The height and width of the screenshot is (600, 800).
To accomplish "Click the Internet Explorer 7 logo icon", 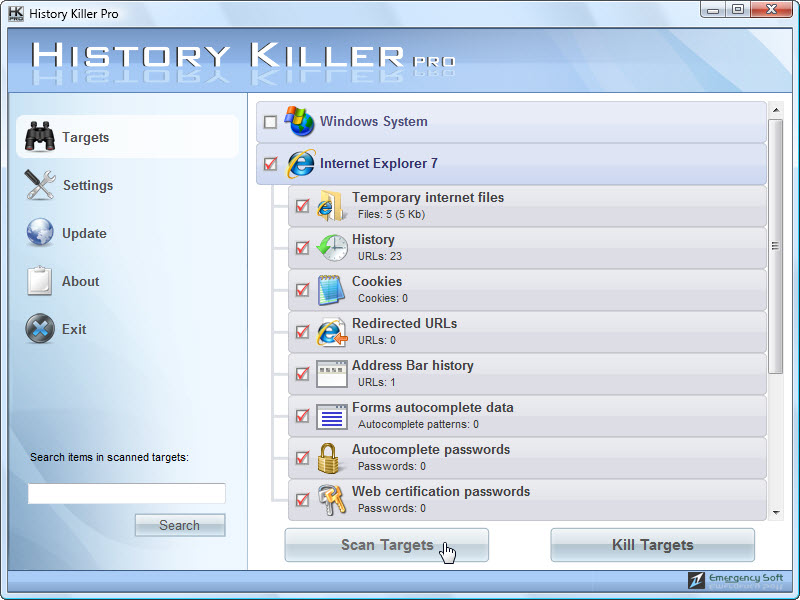I will [x=300, y=163].
